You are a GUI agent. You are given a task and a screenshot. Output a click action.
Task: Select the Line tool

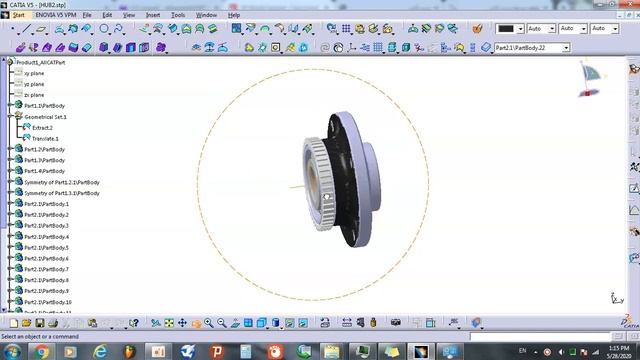point(27,29)
